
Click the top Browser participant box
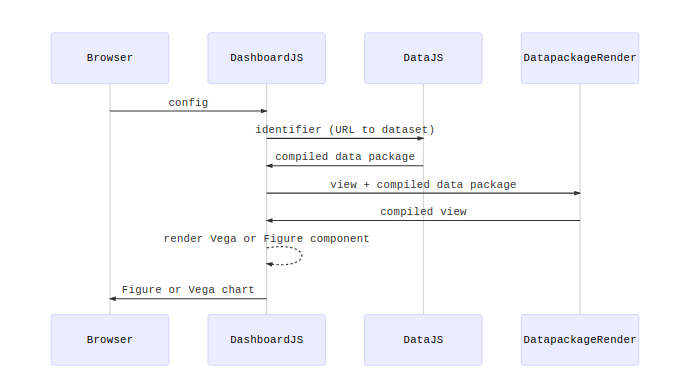point(110,58)
